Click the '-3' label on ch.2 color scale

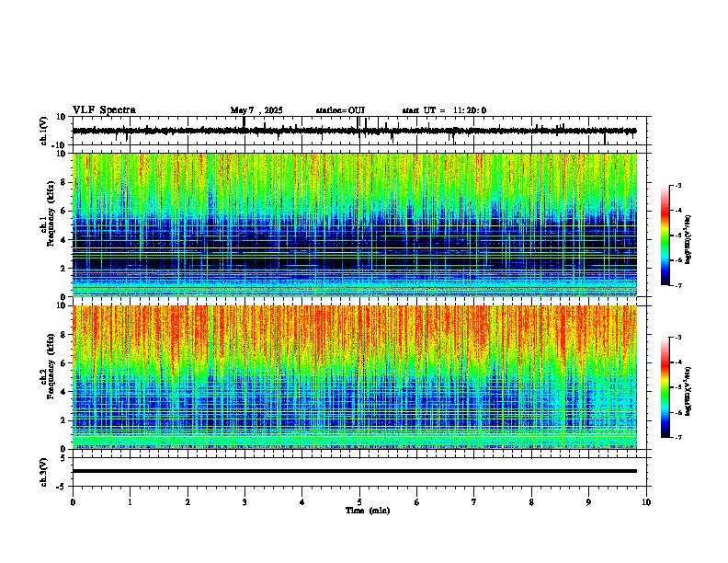click(677, 338)
